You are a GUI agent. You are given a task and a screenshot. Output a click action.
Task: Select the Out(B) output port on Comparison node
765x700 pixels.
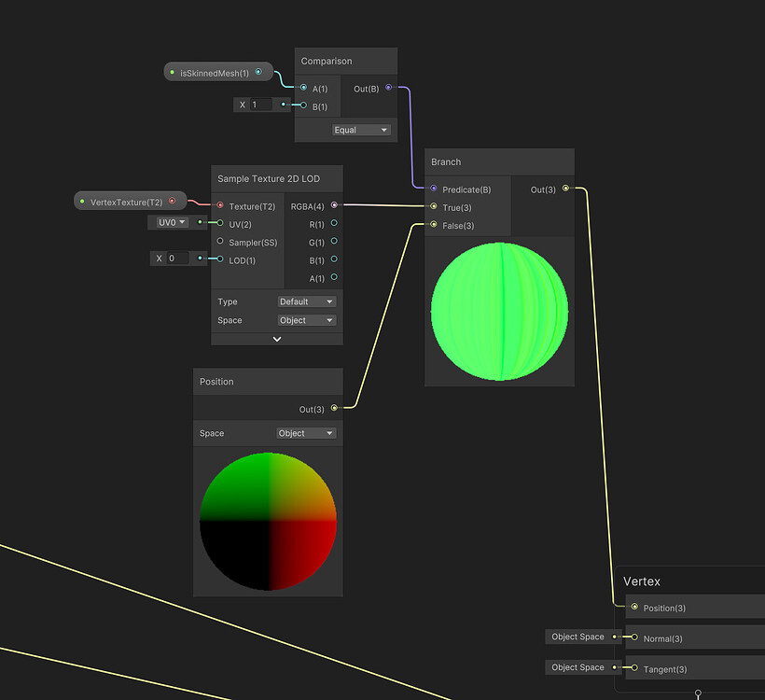(x=389, y=86)
